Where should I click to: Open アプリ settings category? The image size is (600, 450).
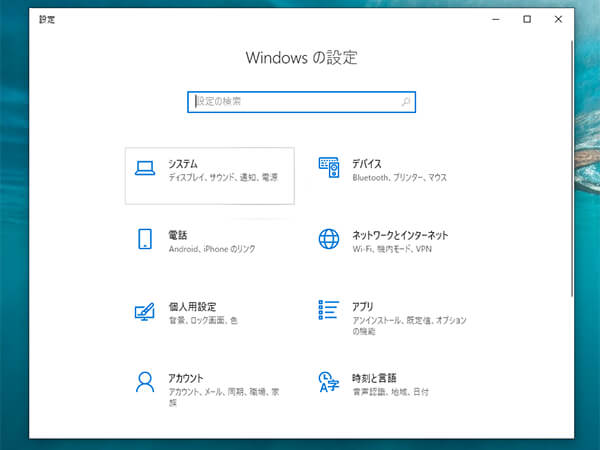393,319
